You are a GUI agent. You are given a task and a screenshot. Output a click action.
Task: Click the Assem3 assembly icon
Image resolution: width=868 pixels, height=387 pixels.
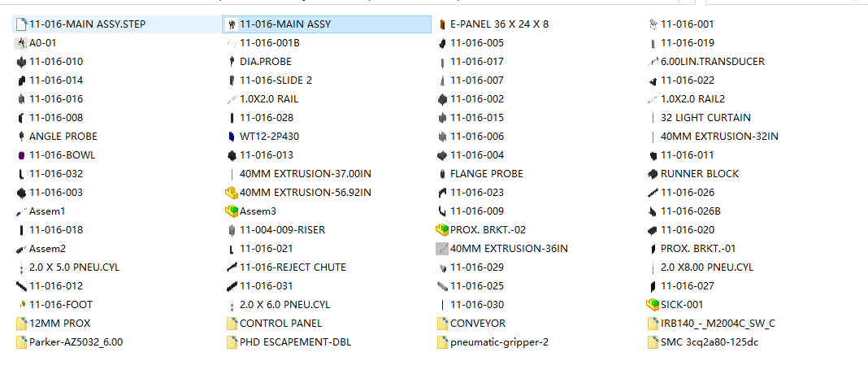coord(232,211)
